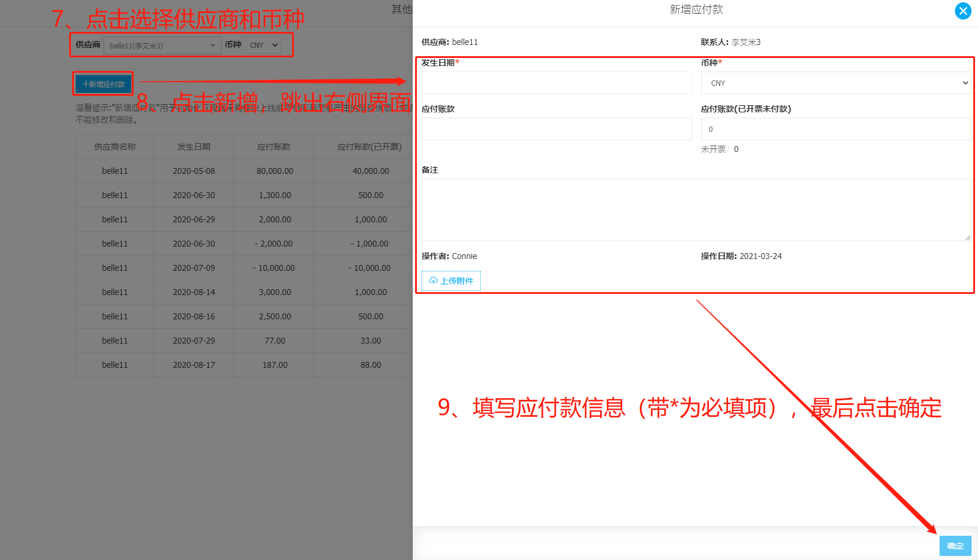Screen dimensions: 978x560
Task: Select the amount cell 2,500.00
Action: coord(275,316)
